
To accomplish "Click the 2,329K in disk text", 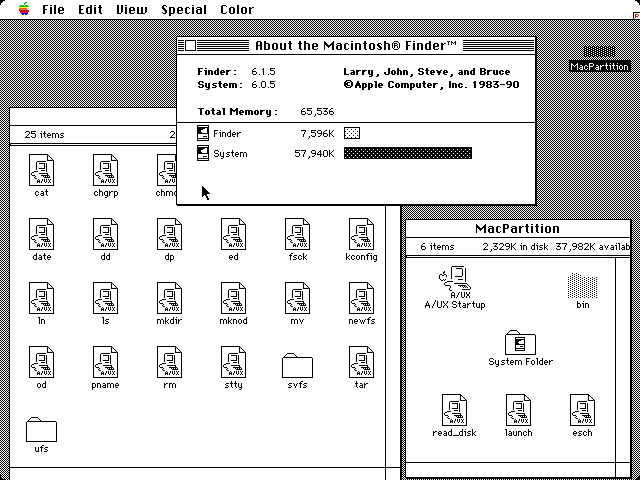I will [515, 247].
